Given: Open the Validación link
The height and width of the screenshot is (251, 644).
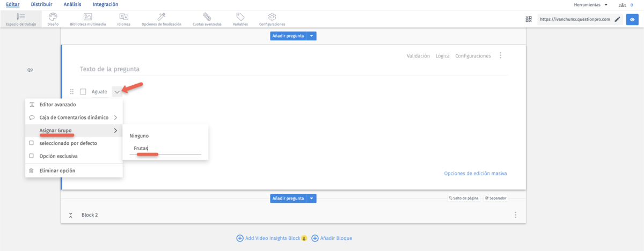Looking at the screenshot, I should point(419,56).
